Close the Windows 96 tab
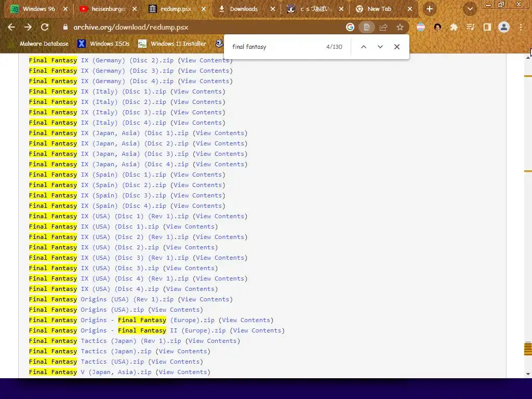The height and width of the screenshot is (399, 532). point(65,9)
